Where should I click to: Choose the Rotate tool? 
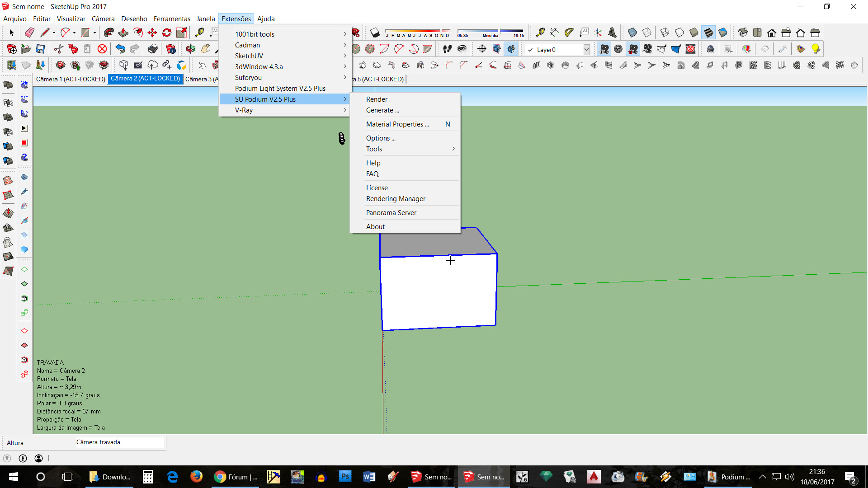coord(167,33)
